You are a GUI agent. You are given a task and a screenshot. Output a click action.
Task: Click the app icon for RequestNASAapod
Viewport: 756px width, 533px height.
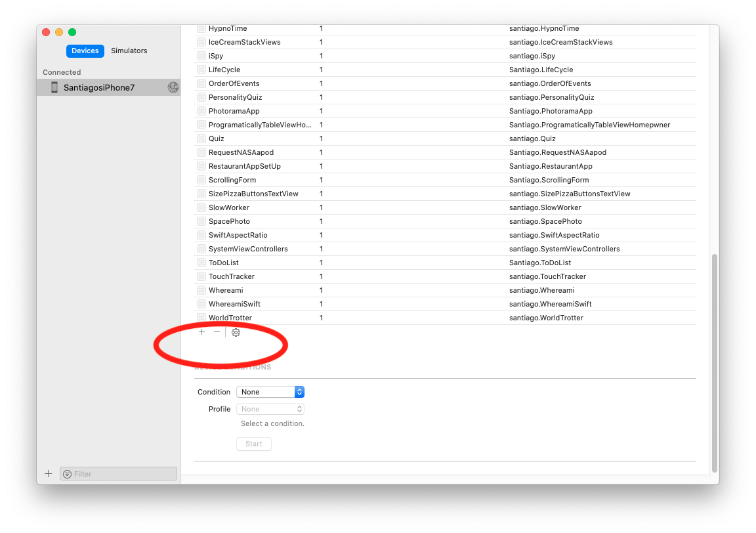coord(201,152)
